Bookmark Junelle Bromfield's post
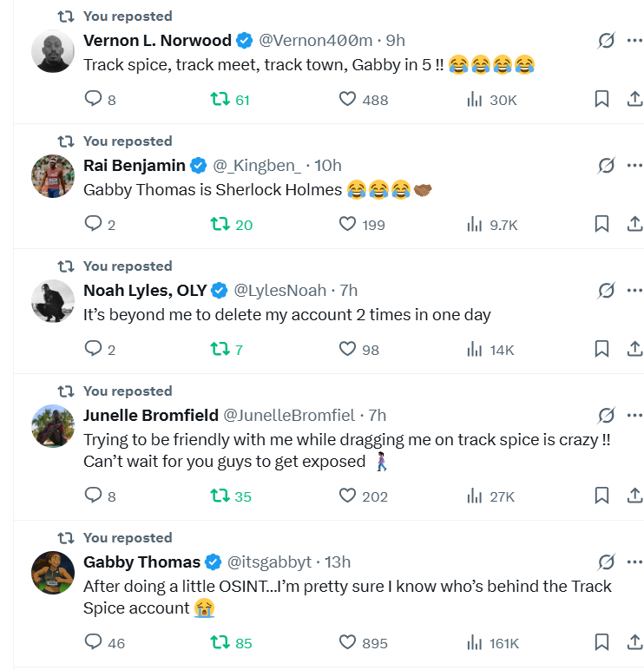 (x=601, y=496)
